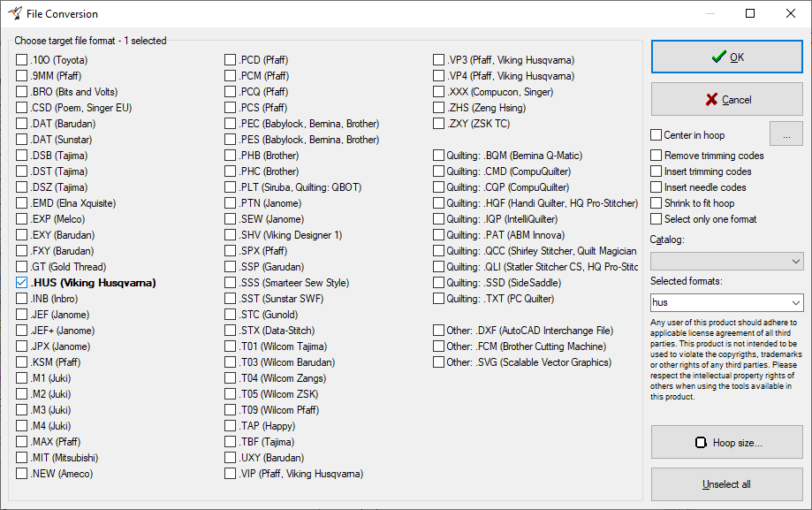This screenshot has height=510, width=812.
Task: Click the red X Cancel button
Action: (726, 100)
